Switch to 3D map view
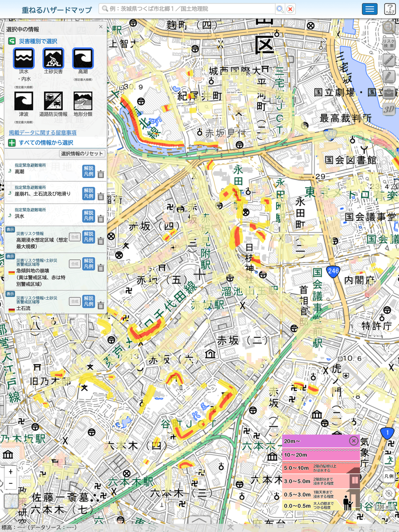Image resolution: width=399 pixels, height=532 pixels. [389, 109]
